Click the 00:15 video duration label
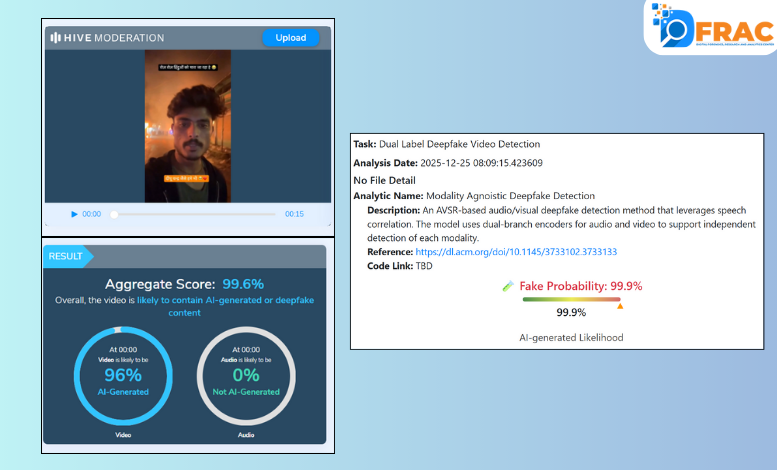 tap(294, 214)
